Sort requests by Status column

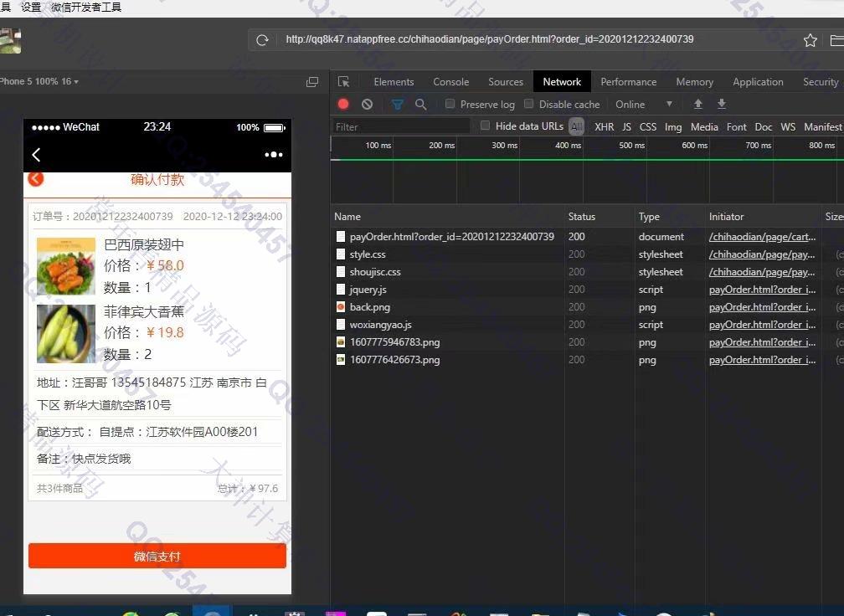click(x=581, y=217)
